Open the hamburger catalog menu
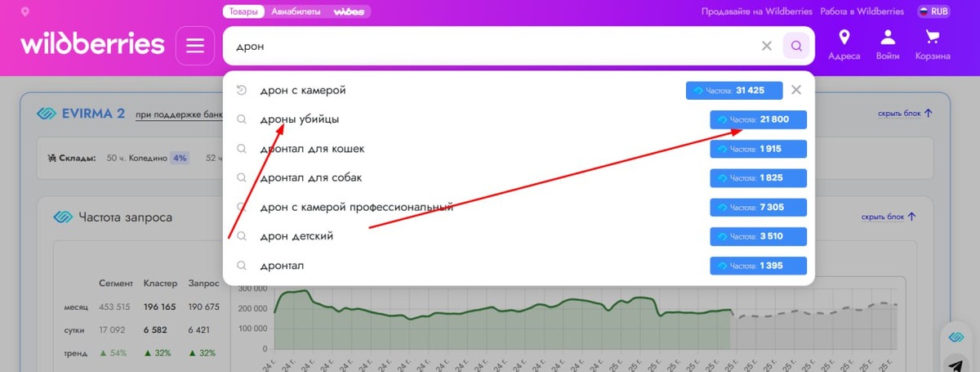980x372 pixels. 195,46
